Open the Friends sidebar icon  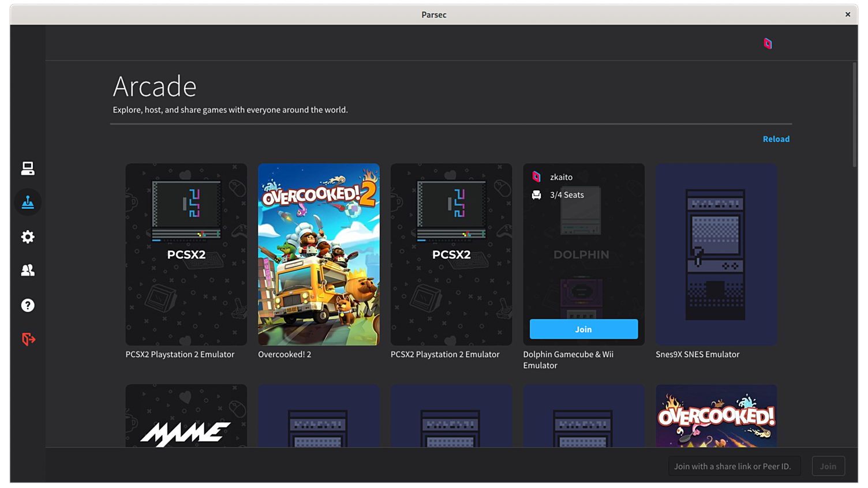(28, 270)
